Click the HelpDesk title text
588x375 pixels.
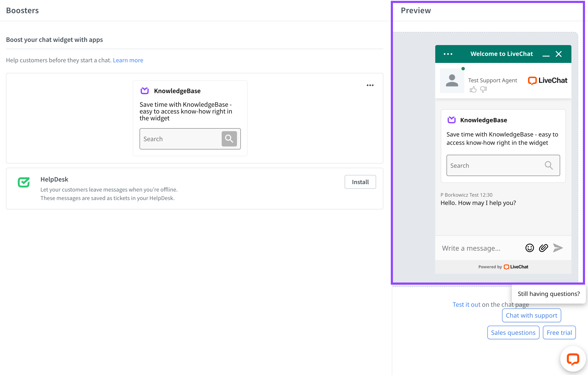(54, 179)
